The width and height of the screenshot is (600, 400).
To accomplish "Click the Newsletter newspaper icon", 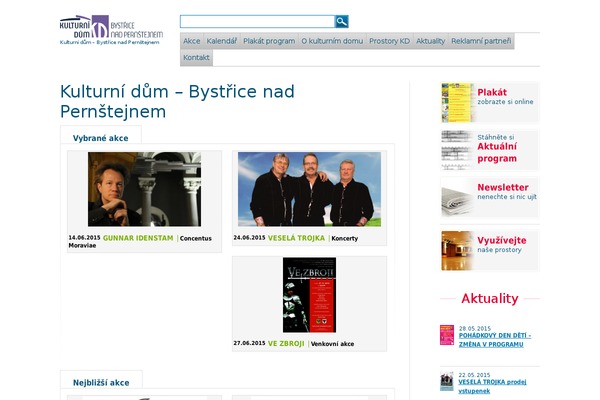I will click(457, 198).
